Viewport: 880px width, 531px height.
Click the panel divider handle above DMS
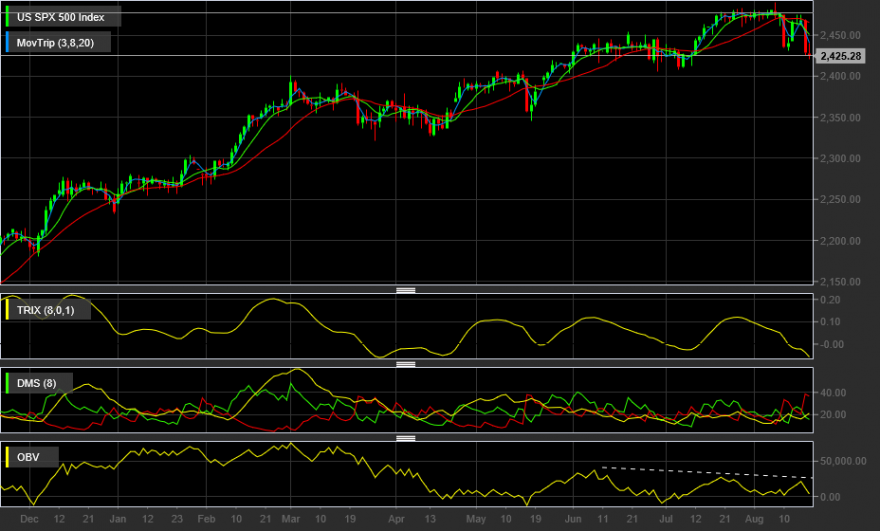(406, 364)
